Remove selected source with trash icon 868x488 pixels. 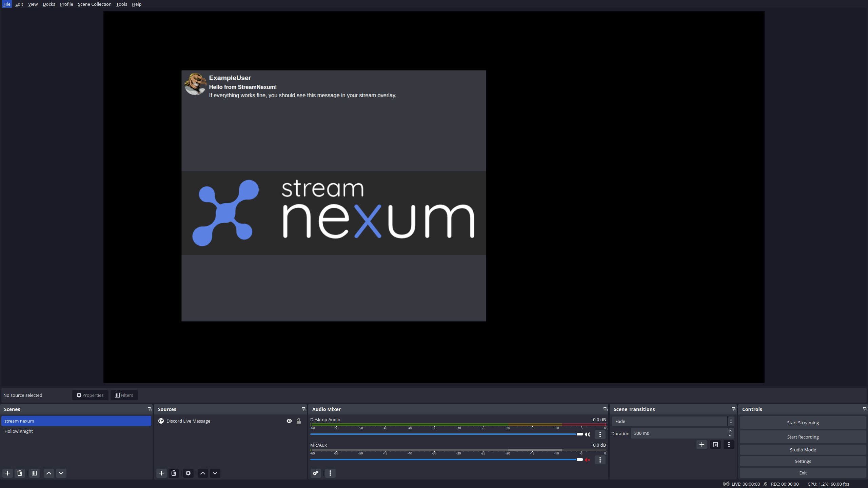pos(174,473)
